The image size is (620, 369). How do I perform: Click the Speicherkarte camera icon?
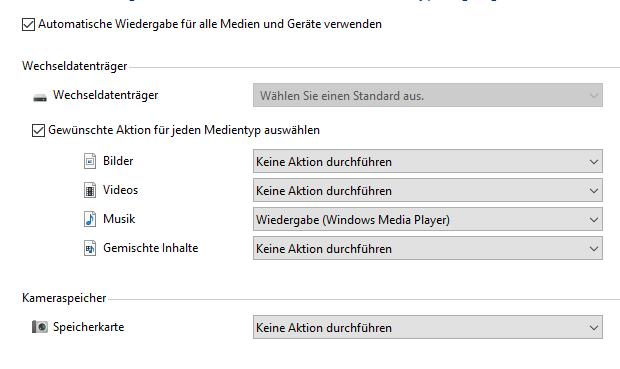click(x=40, y=327)
